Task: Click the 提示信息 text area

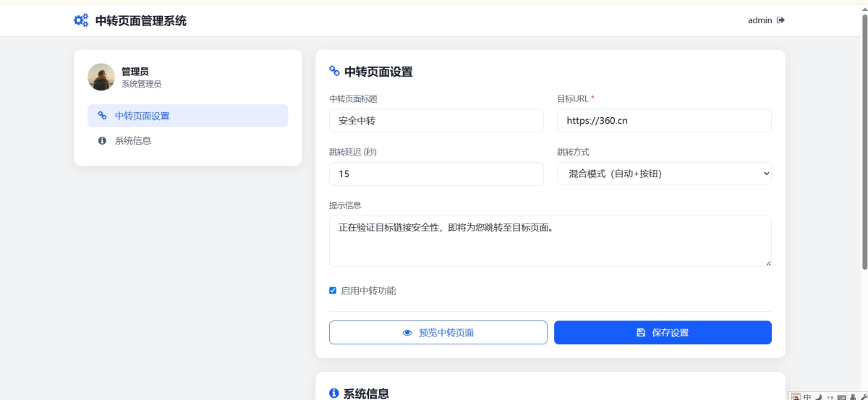Action: [550, 241]
